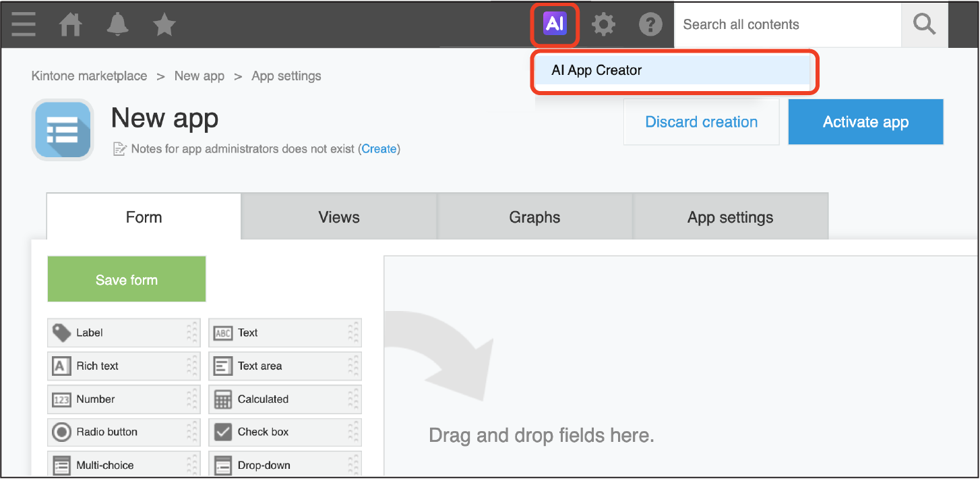Go to the Home portal icon
This screenshot has width=980, height=479.
[x=71, y=25]
